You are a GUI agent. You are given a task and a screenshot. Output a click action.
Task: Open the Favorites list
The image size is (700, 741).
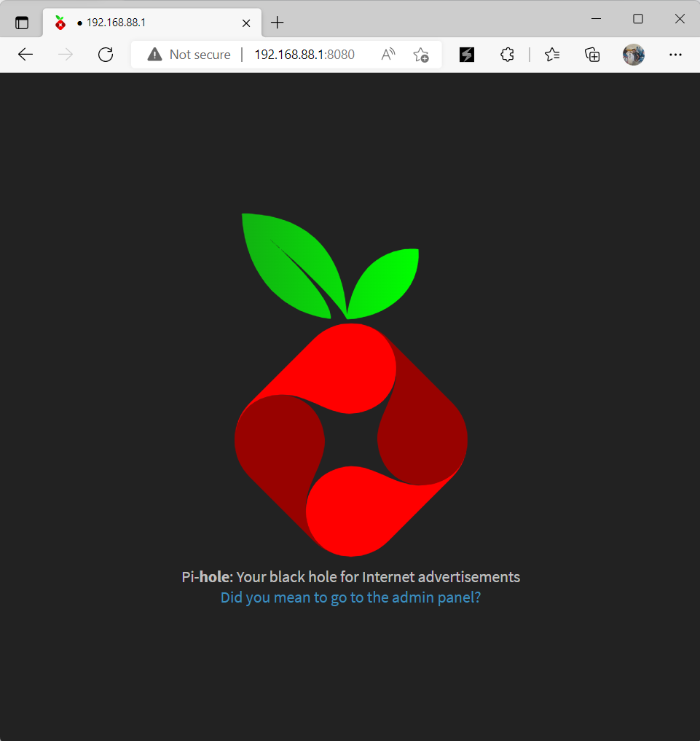tap(551, 55)
